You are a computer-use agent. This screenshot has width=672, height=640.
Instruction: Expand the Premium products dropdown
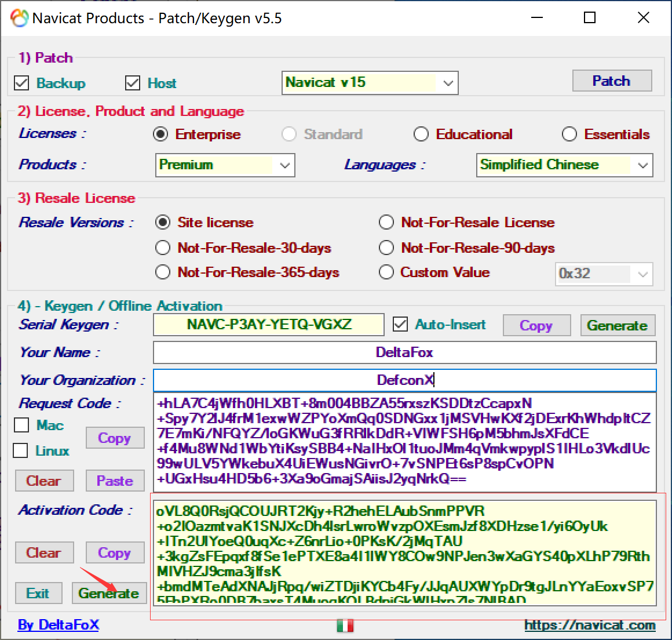click(x=284, y=165)
